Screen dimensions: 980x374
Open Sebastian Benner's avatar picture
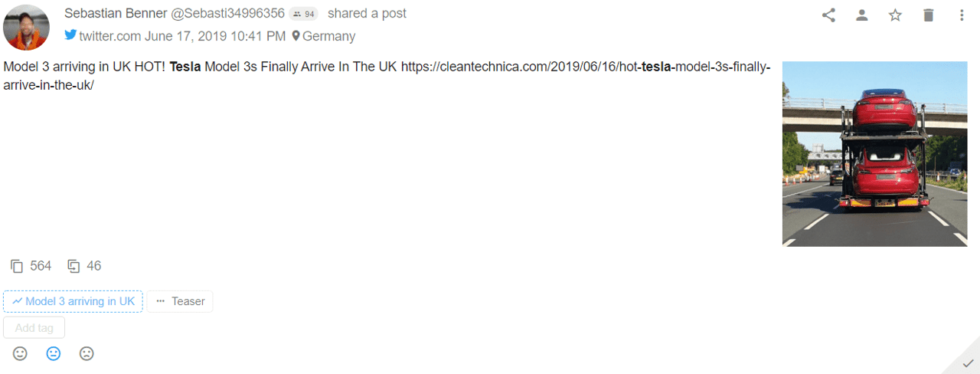click(26, 27)
